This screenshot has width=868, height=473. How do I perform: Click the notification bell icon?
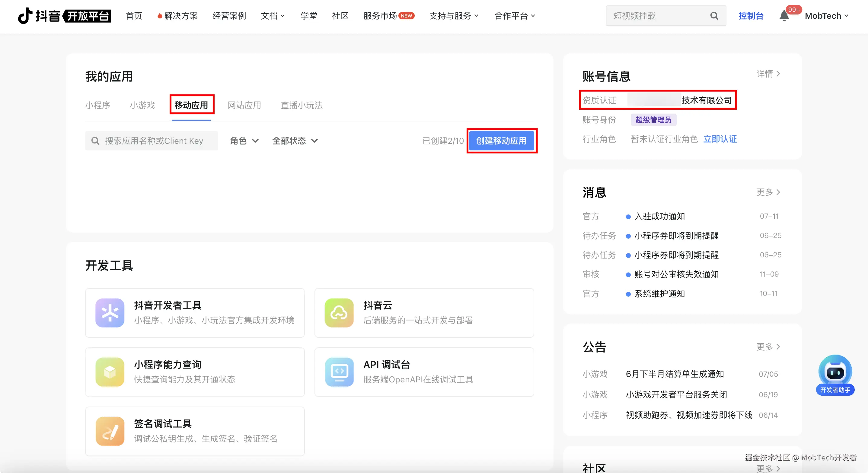tap(784, 16)
